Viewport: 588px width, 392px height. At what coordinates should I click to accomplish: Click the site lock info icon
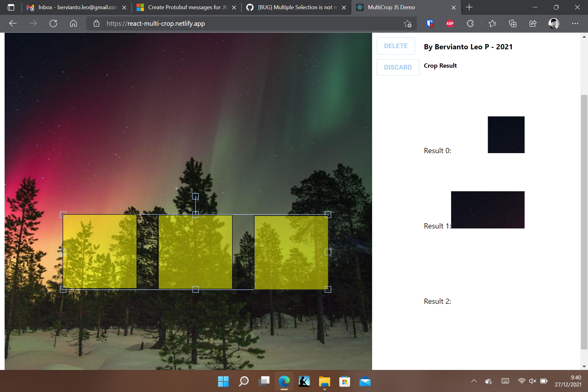(96, 23)
